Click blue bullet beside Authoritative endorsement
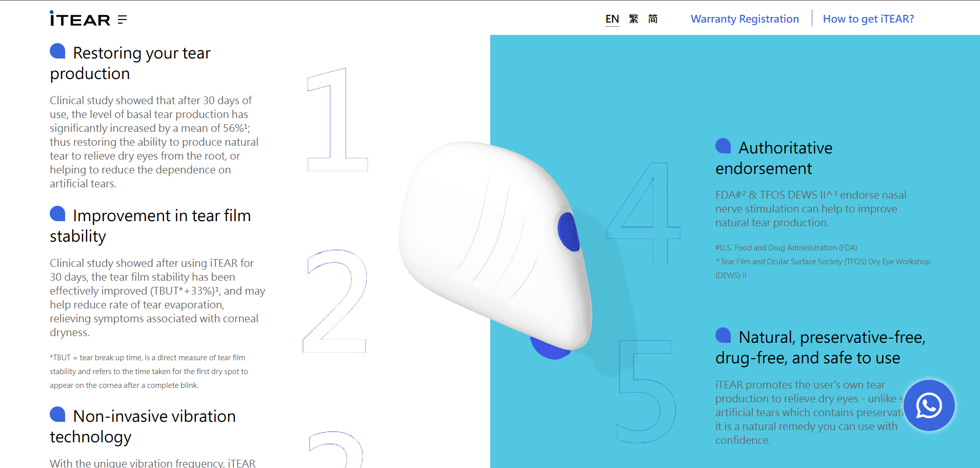980x468 pixels. pyautogui.click(x=723, y=146)
